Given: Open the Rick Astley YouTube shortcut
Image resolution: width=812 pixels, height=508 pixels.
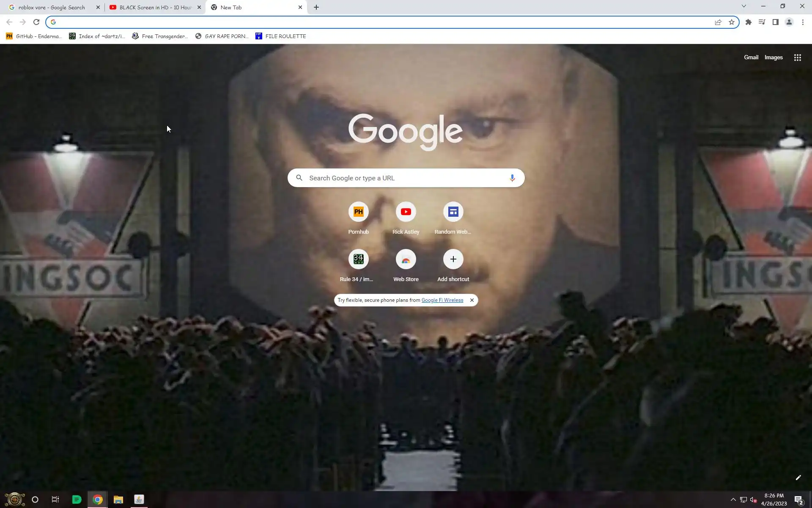Looking at the screenshot, I should (406, 212).
